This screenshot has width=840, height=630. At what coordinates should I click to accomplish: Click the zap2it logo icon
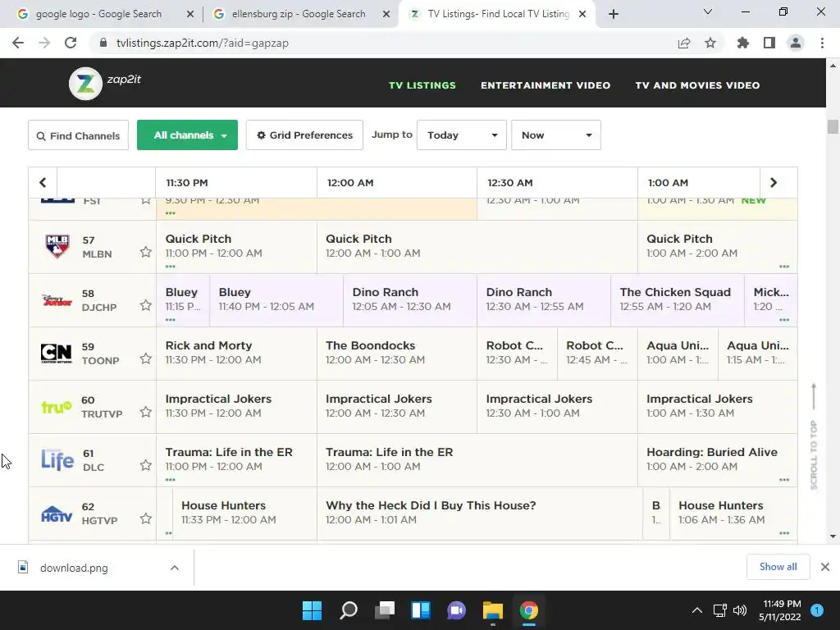85,84
